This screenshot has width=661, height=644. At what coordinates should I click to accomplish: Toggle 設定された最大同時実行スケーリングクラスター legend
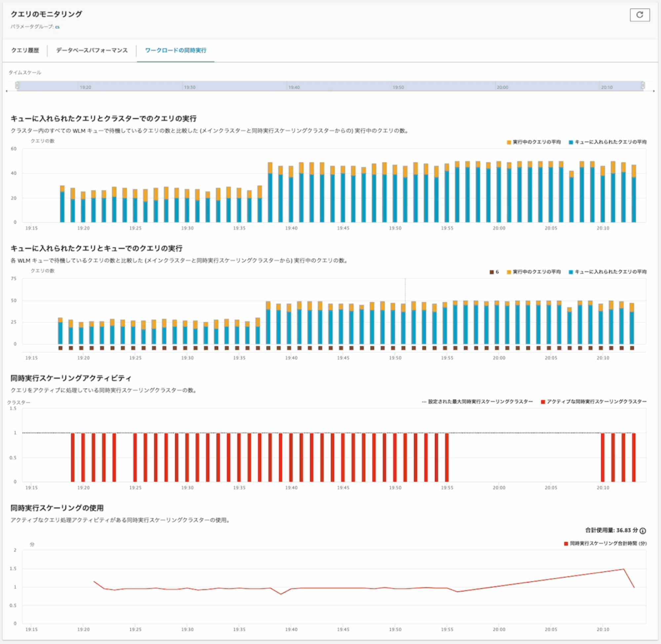pyautogui.click(x=477, y=402)
